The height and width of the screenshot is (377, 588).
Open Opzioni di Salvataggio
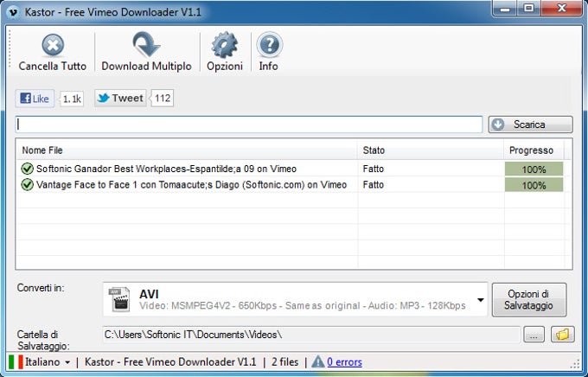pyautogui.click(x=528, y=300)
